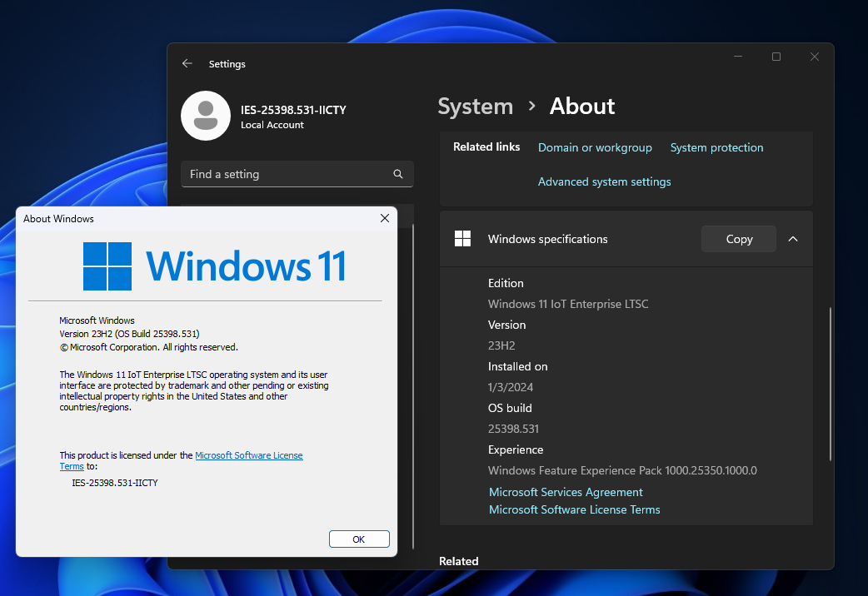The width and height of the screenshot is (868, 596).
Task: Click Microsoft Windows text in dialog
Action: pos(97,320)
